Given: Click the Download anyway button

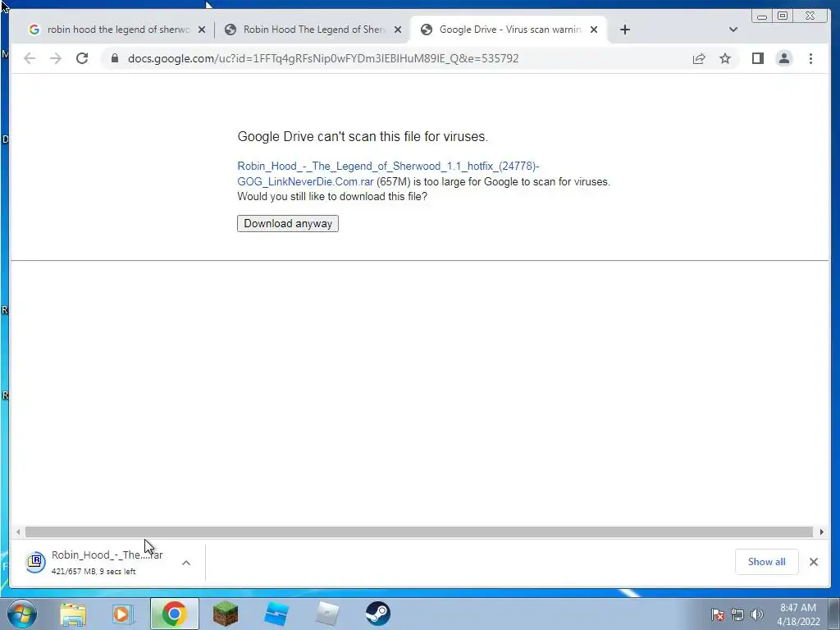Looking at the screenshot, I should pyautogui.click(x=288, y=223).
